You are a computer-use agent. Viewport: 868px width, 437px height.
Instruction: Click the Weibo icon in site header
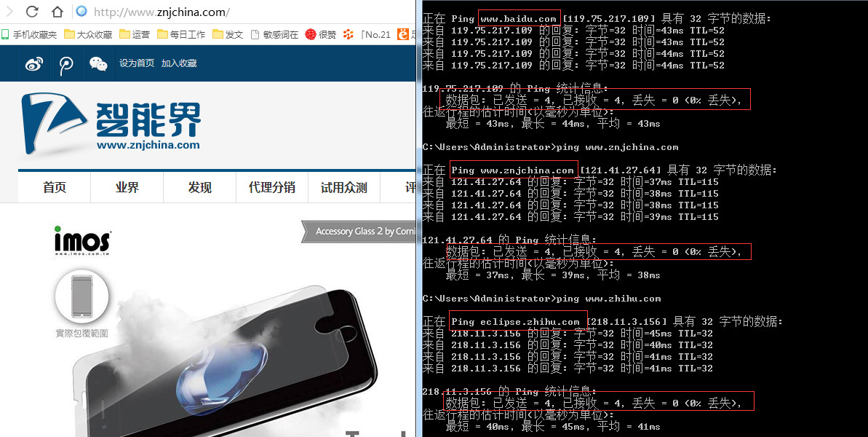[34, 63]
